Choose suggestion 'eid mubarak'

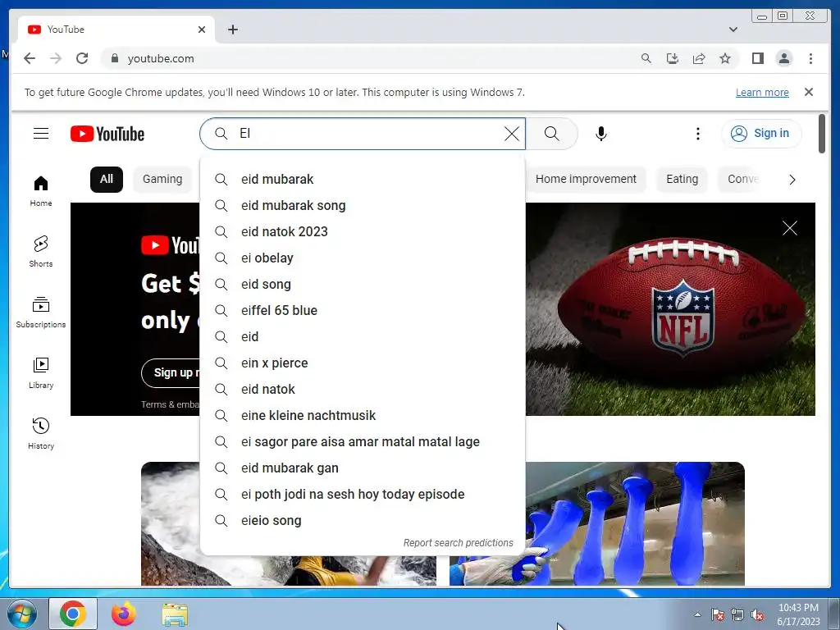coord(362,179)
